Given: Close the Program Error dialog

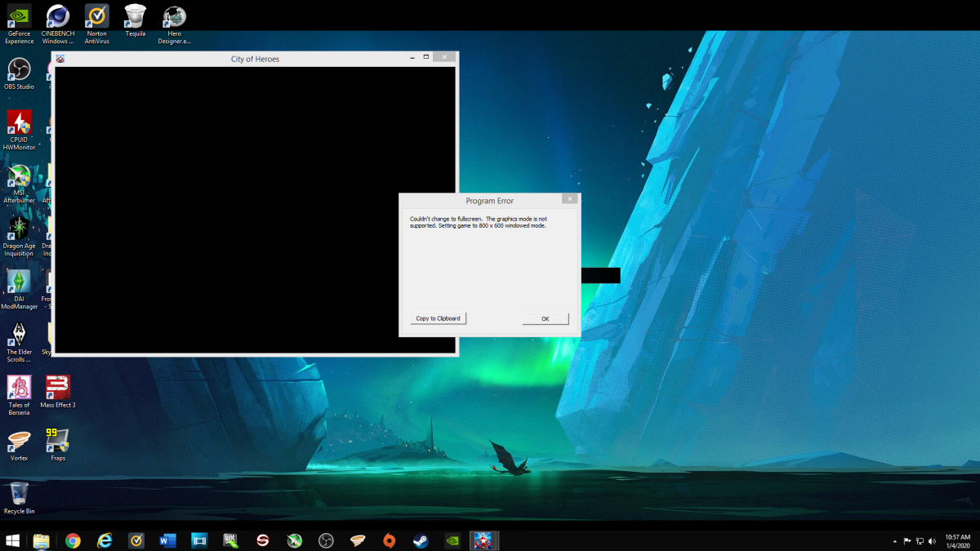Looking at the screenshot, I should pyautogui.click(x=569, y=198).
